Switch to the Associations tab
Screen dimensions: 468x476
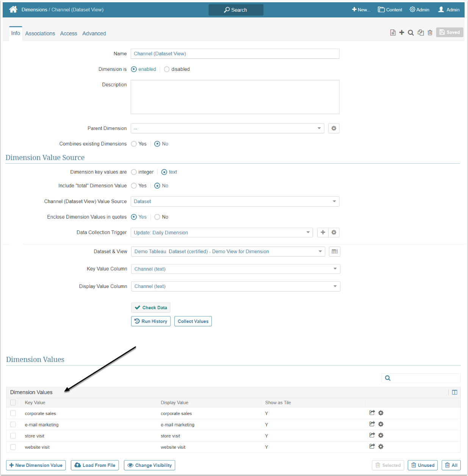click(40, 33)
